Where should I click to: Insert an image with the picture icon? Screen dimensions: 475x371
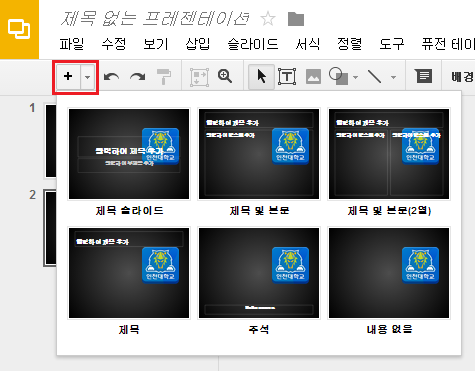[313, 77]
